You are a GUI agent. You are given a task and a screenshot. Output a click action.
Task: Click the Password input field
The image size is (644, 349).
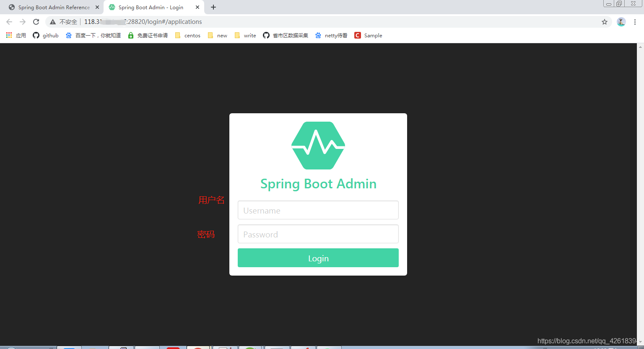[318, 234]
